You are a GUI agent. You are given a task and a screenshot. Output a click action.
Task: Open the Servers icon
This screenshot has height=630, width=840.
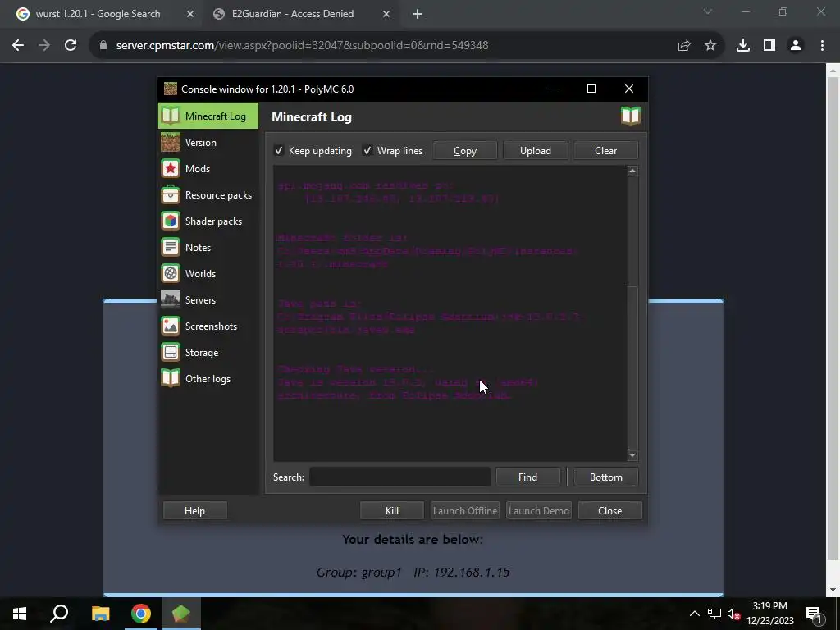(x=171, y=299)
